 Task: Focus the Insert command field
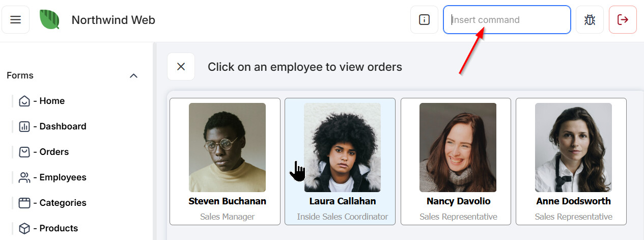pos(507,20)
